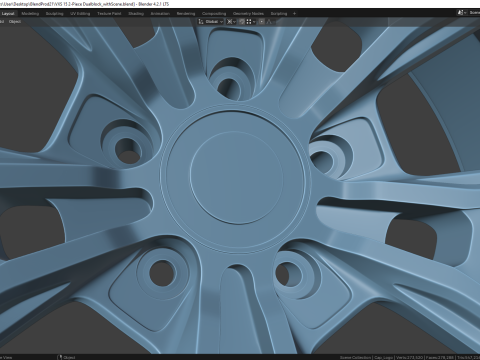Toggle the snapping magnet icon
Viewport: 480px width, 360px height.
pyautogui.click(x=242, y=22)
